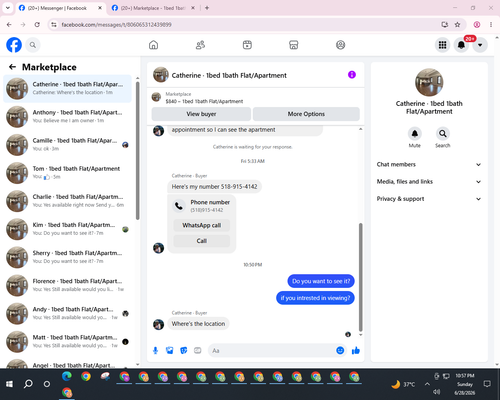The width and height of the screenshot is (500, 400).
Task: Reload the page with the refresh icon
Action: [37, 24]
